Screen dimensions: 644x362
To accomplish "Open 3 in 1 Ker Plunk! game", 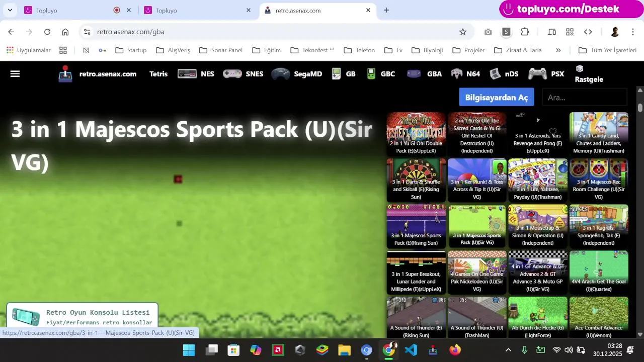I will (x=477, y=180).
